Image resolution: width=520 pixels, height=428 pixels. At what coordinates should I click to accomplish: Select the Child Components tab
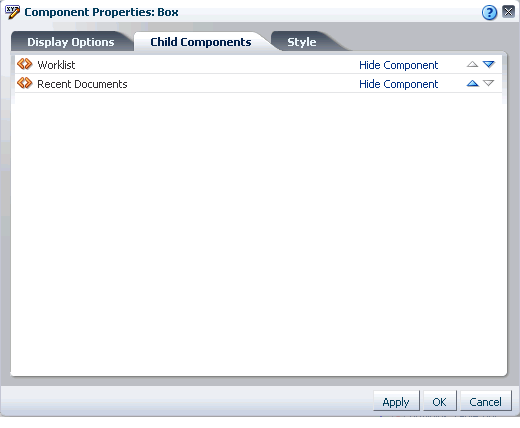click(201, 42)
